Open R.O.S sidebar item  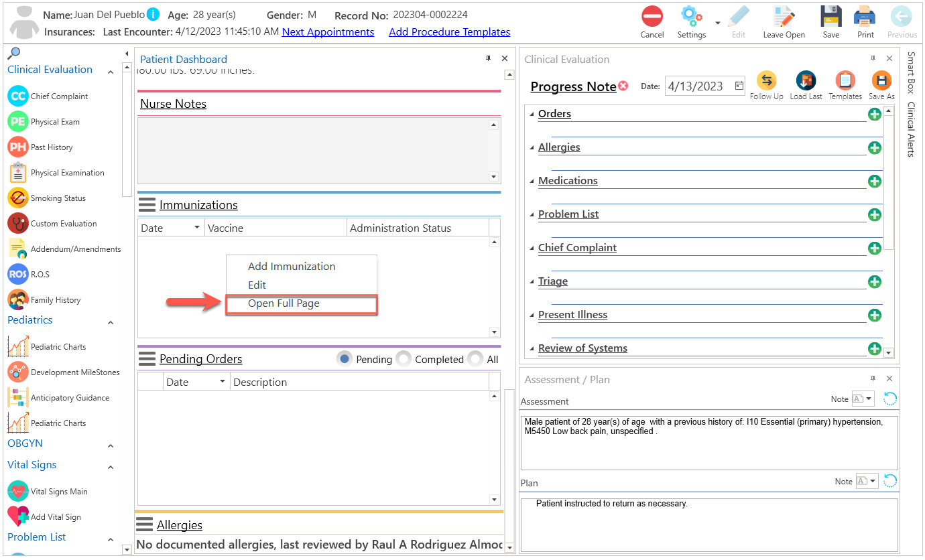point(28,275)
